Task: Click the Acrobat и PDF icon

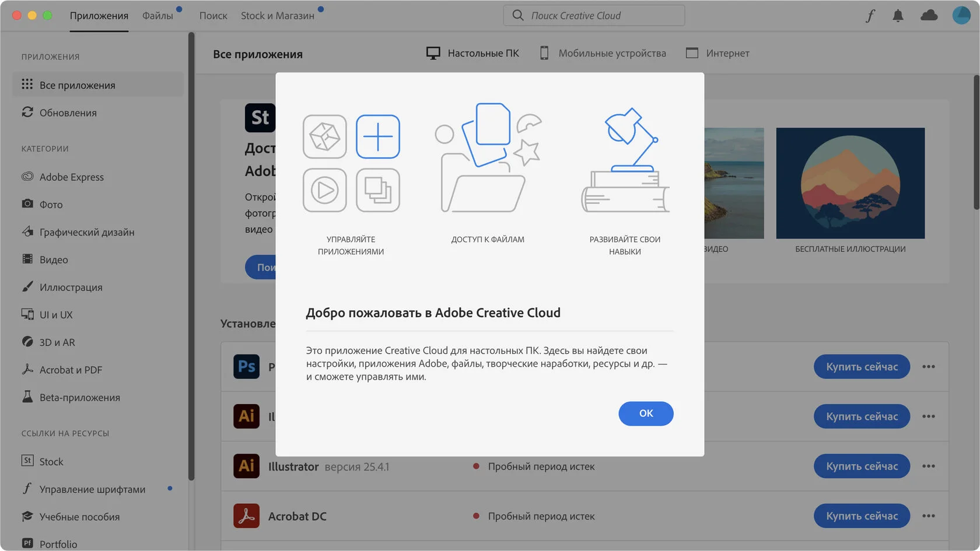Action: [x=27, y=369]
